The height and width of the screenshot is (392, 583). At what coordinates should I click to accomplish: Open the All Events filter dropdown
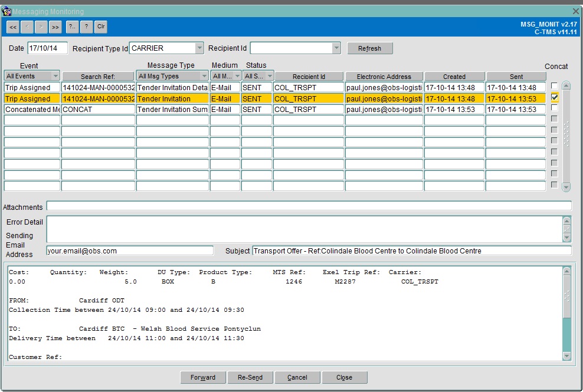click(55, 76)
